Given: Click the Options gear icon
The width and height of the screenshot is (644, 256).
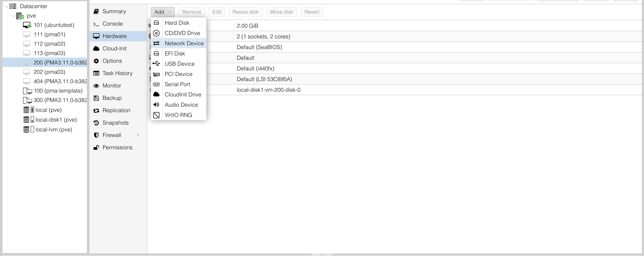Looking at the screenshot, I should (96, 61).
